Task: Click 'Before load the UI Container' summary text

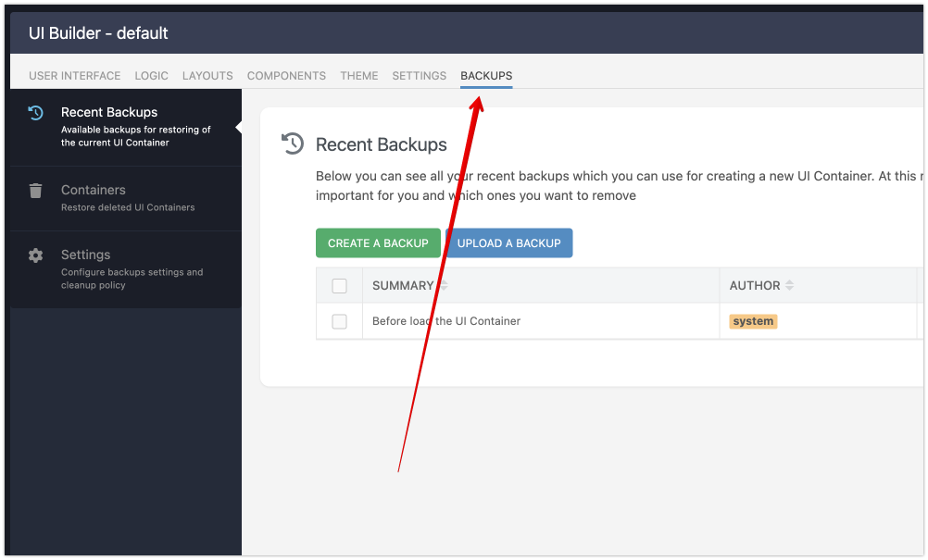Action: (x=446, y=321)
